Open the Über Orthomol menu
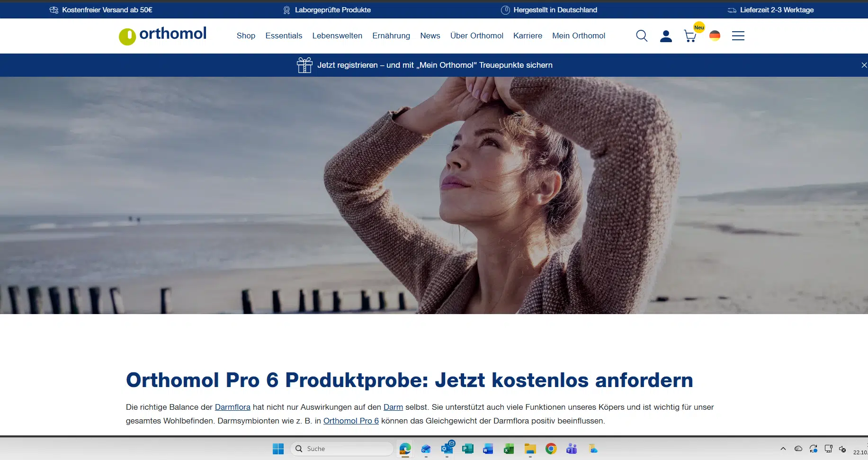The height and width of the screenshot is (460, 868). click(477, 36)
